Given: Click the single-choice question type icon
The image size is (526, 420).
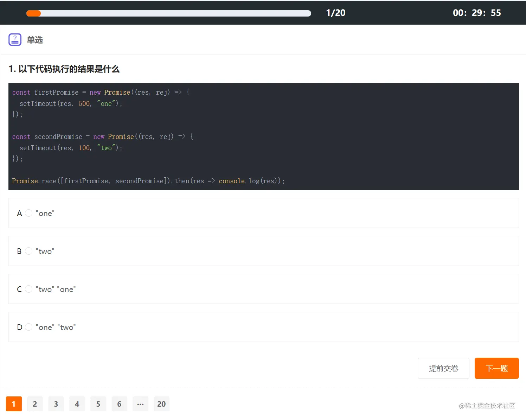Looking at the screenshot, I should (x=15, y=40).
